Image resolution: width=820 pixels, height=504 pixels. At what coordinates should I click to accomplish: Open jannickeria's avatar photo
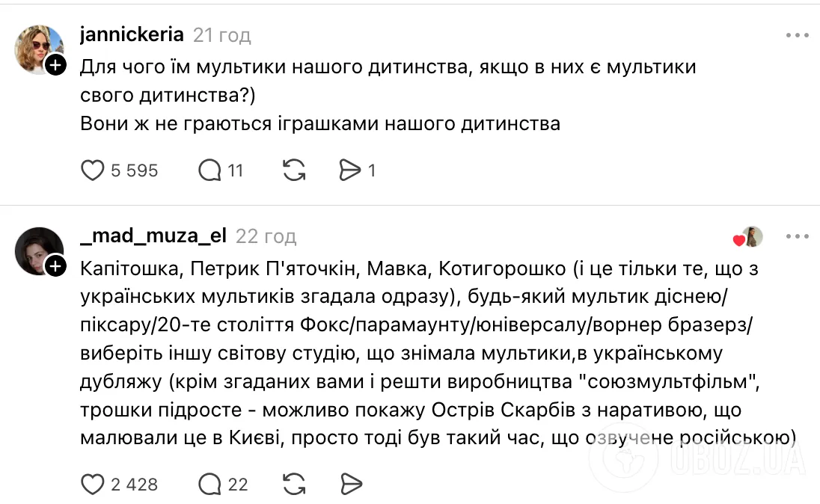point(39,48)
